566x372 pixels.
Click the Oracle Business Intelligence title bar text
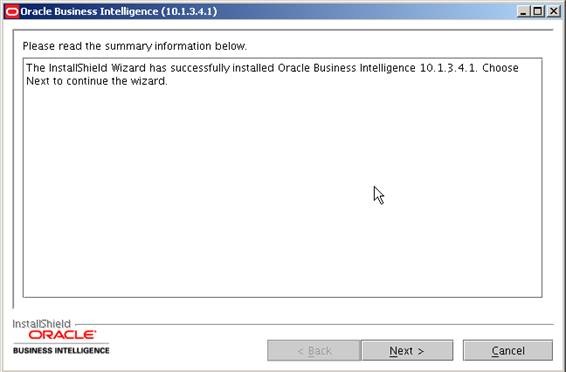90,12
